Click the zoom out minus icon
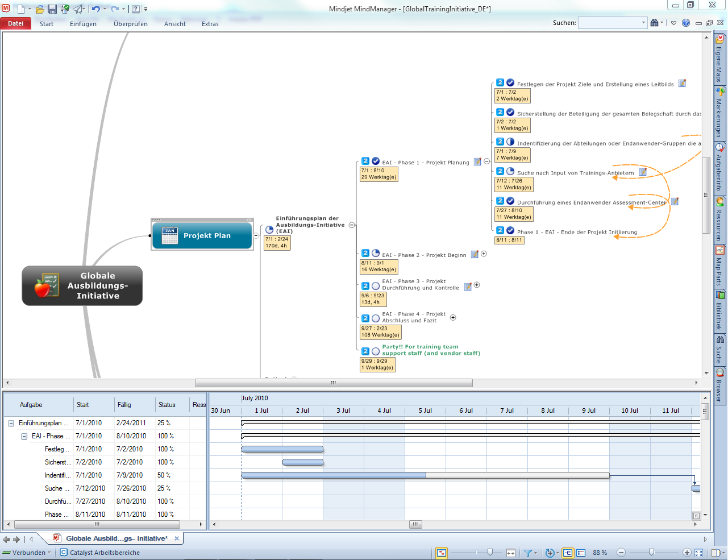 (x=621, y=553)
